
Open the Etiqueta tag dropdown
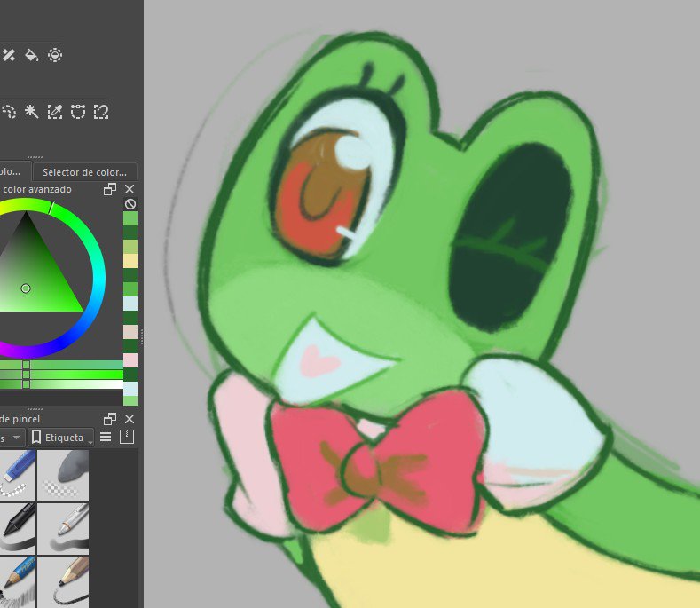[x=61, y=438]
